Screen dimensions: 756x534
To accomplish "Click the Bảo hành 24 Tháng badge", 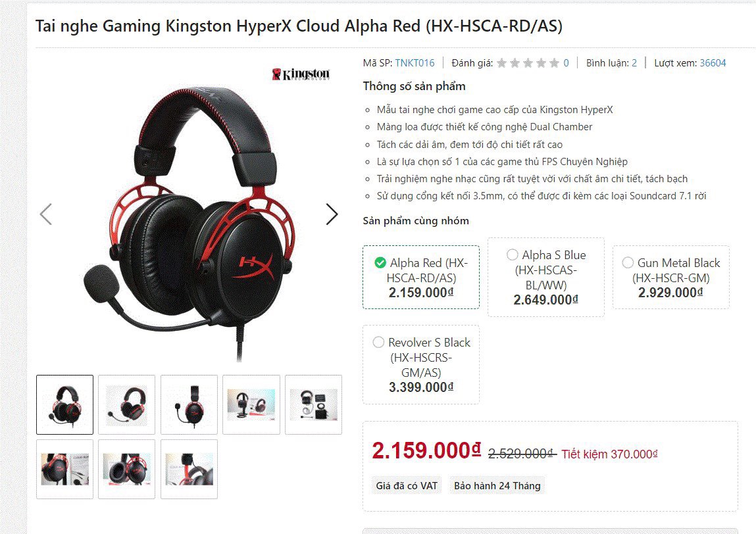I will (497, 486).
